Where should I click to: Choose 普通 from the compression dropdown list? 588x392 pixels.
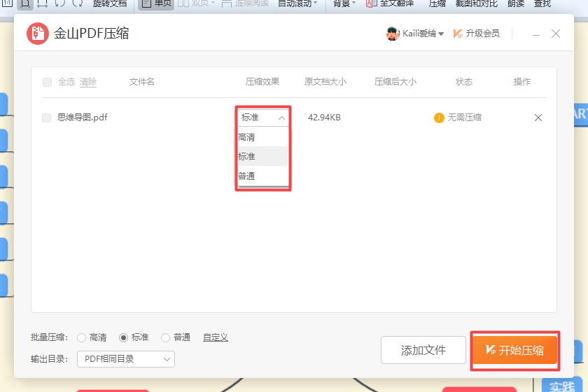pos(262,176)
